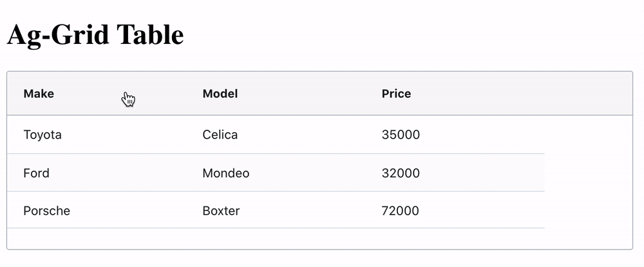Viewport: 644px width, 267px height.
Task: Select the Porsche cell
Action: point(46,211)
